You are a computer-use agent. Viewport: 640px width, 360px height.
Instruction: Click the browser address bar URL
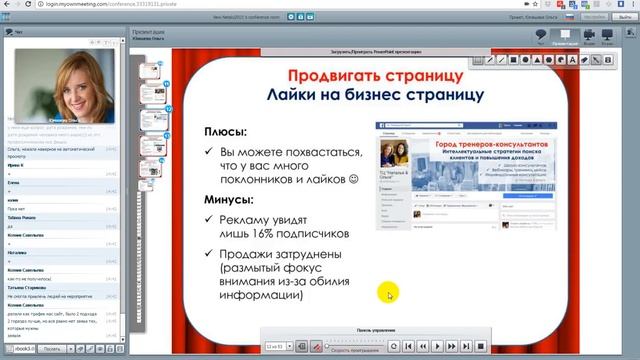pos(111,4)
